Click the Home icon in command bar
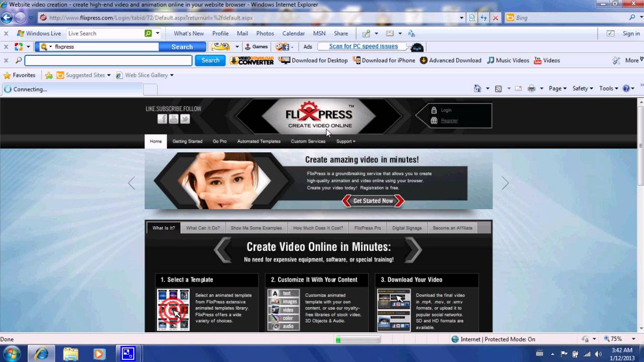Screen dimensions: 644x362 coord(477,88)
